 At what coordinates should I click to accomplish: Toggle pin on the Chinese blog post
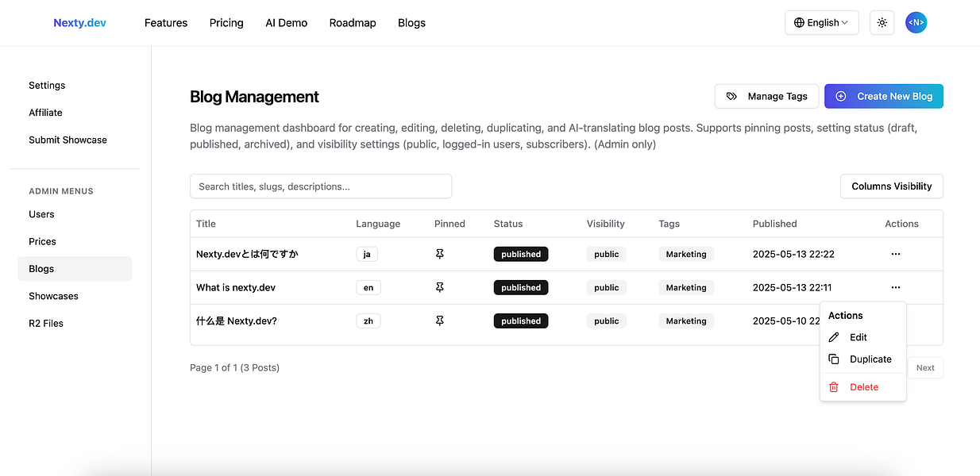440,321
